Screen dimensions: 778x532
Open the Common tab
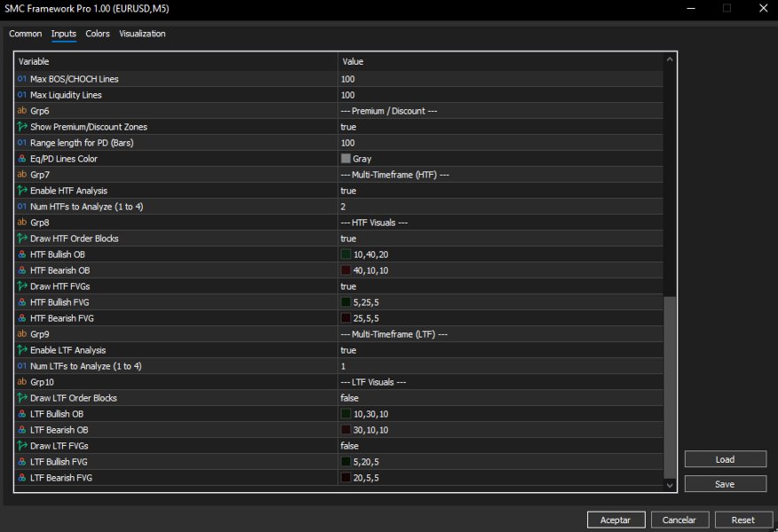click(26, 34)
